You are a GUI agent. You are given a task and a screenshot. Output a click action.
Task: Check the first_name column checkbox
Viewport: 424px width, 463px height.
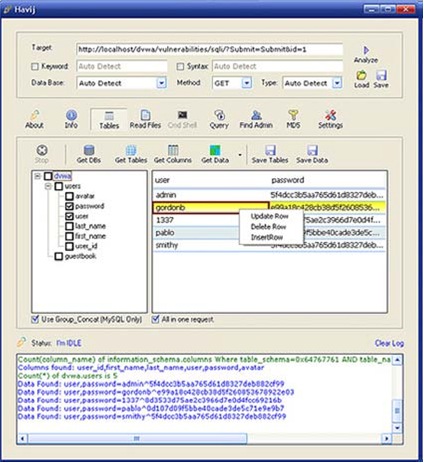click(69, 236)
